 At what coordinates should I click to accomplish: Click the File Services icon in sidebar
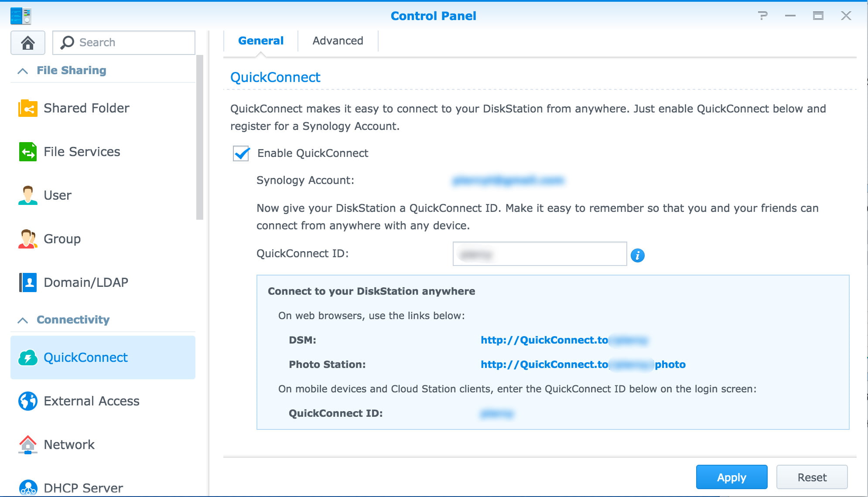coord(27,151)
